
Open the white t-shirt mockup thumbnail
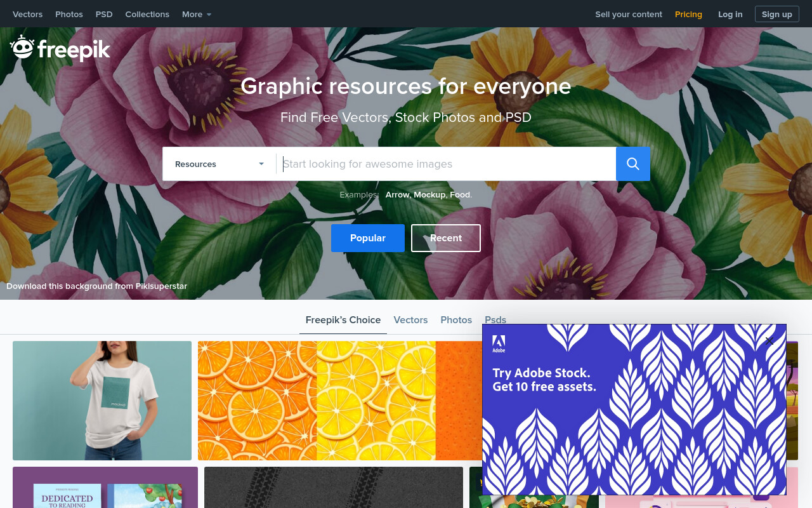coord(102,401)
